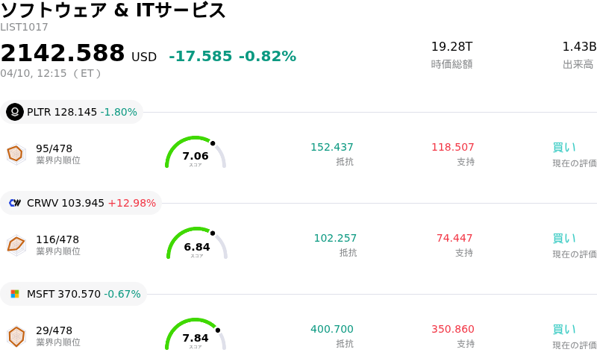This screenshot has width=597, height=364.
Task: Open the PLTR radar chart icon
Action: (16, 154)
